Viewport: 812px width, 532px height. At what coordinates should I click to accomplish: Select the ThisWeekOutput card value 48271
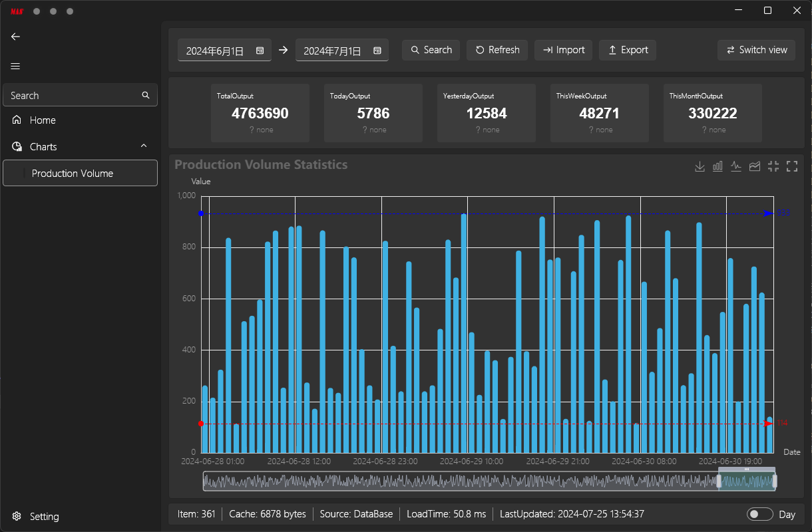coord(600,113)
